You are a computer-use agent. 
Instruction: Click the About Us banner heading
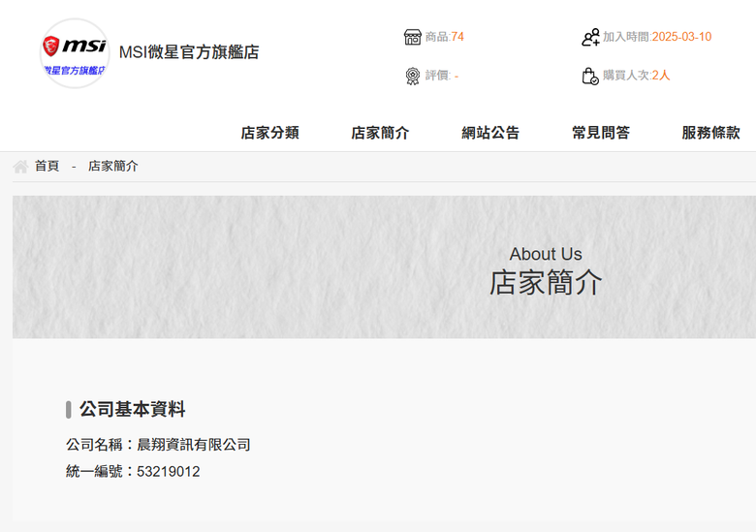click(x=546, y=254)
